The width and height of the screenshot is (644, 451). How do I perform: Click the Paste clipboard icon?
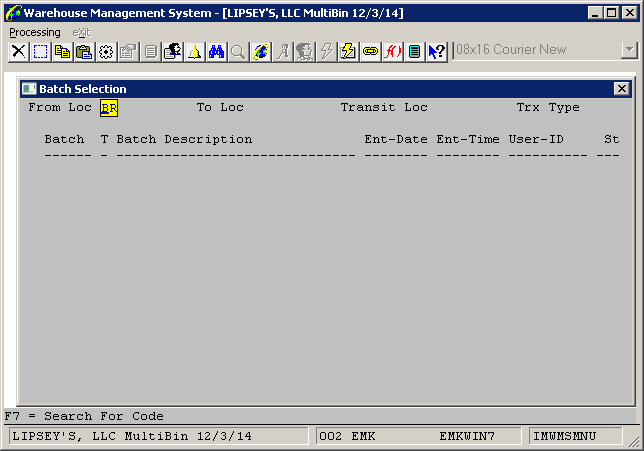(84, 51)
